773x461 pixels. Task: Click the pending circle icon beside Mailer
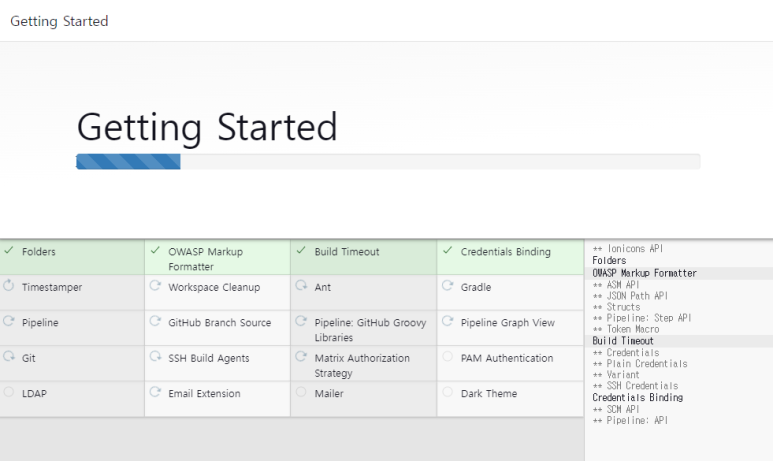tap(301, 392)
